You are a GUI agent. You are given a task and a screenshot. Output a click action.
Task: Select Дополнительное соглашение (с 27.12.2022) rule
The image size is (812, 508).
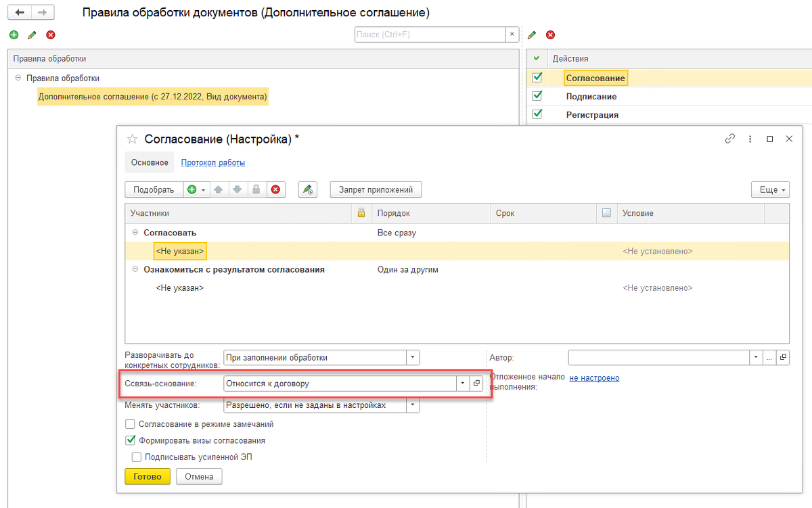point(153,97)
